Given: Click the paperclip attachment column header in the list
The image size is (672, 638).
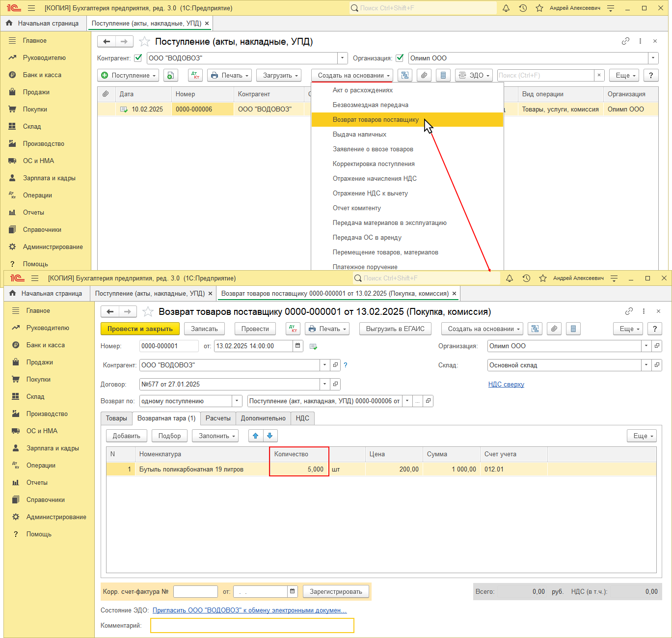Looking at the screenshot, I should coord(106,94).
